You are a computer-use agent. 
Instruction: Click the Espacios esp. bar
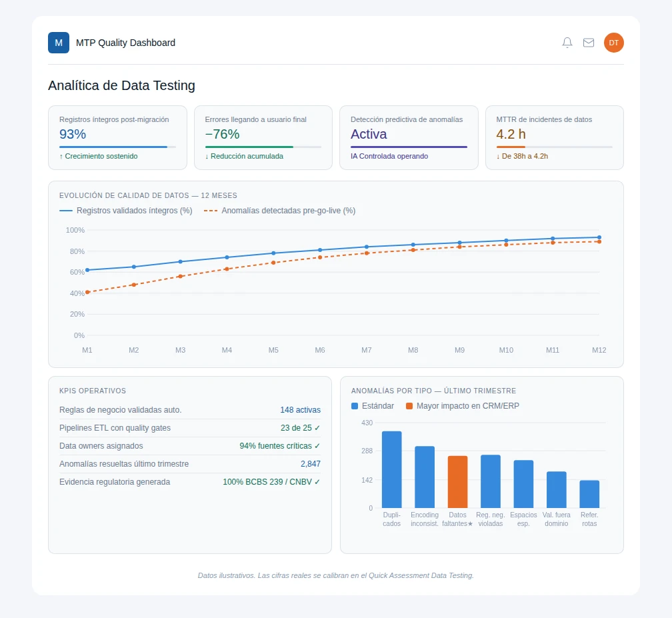(x=524, y=484)
